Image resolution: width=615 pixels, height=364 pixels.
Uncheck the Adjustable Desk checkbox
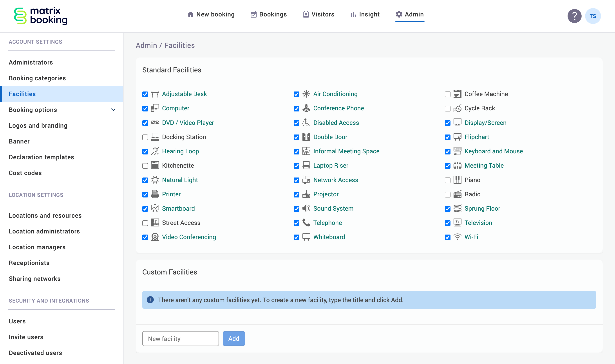pyautogui.click(x=145, y=94)
